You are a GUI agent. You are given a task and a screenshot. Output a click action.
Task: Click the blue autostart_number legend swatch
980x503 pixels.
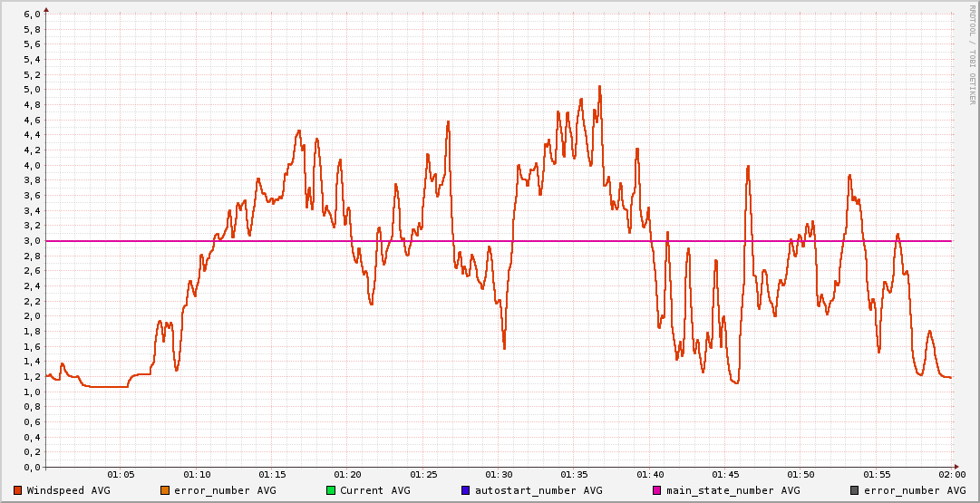click(466, 490)
